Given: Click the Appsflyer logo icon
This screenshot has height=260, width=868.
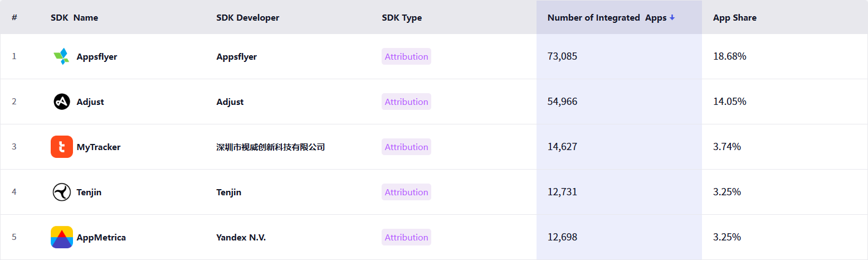Looking at the screenshot, I should point(61,56).
